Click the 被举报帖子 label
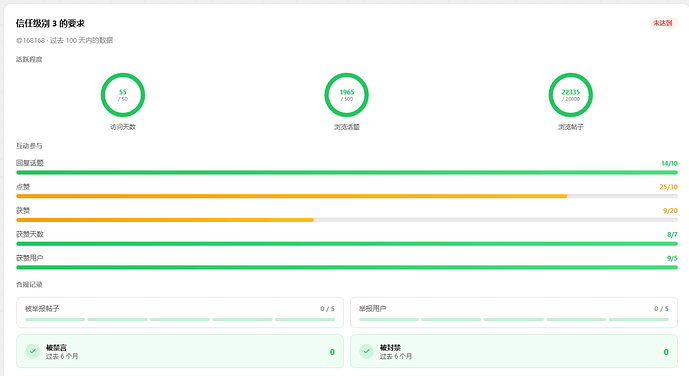Viewport: 689px width, 376px height. 42,309
